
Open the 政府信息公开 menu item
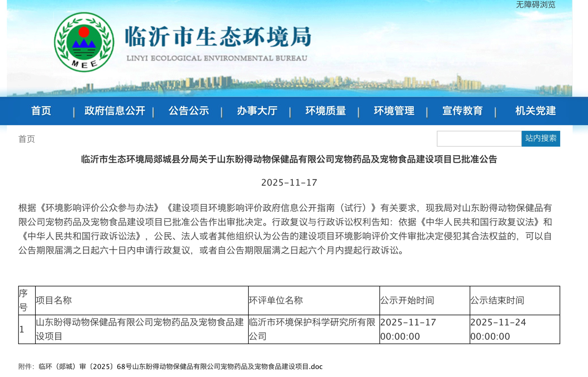pos(115,111)
